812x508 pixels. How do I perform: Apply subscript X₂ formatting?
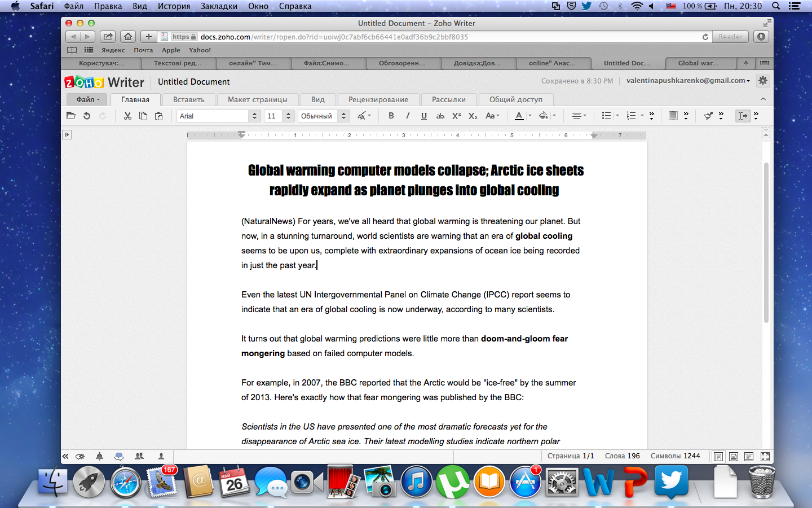click(x=473, y=116)
